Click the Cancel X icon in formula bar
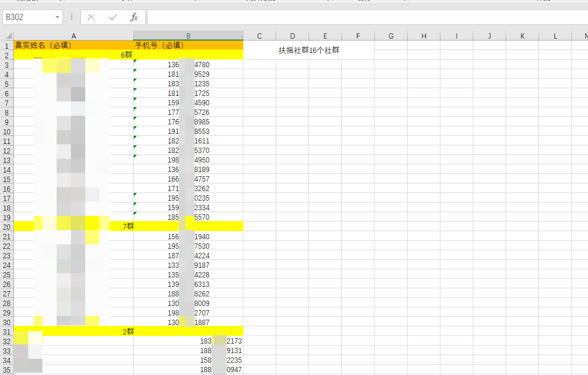The width and height of the screenshot is (588, 375). [x=91, y=17]
